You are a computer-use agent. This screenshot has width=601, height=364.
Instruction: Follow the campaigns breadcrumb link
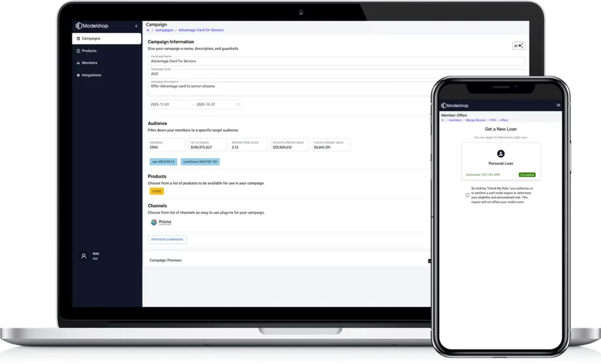(x=164, y=30)
